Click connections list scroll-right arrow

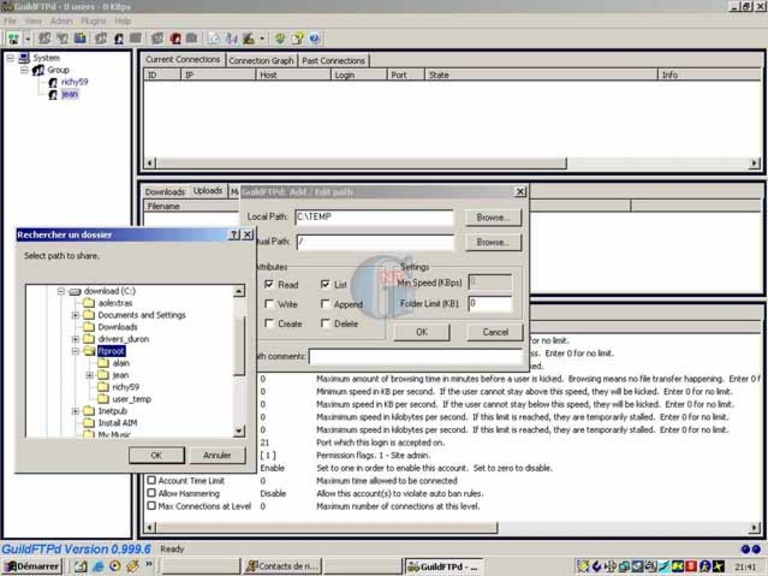(x=755, y=163)
